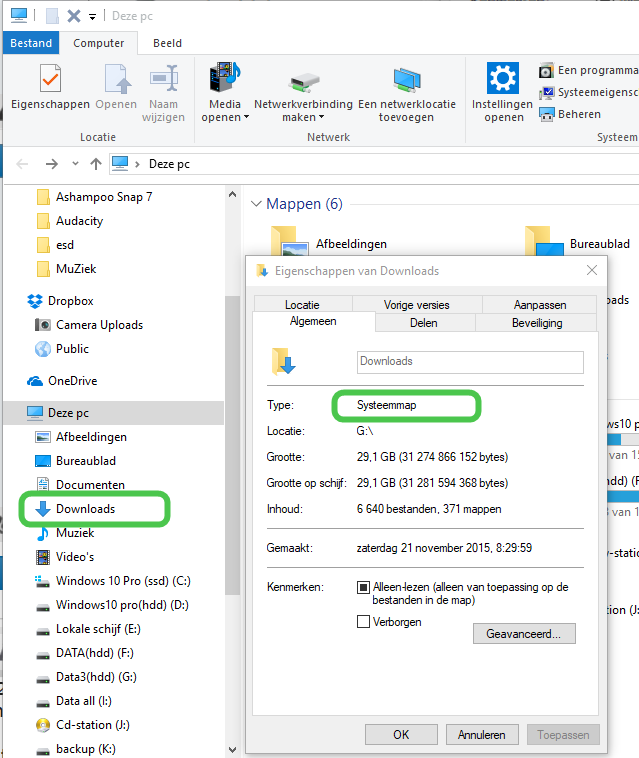Open OneDrive in the sidebar
The width and height of the screenshot is (639, 758).
[71, 381]
